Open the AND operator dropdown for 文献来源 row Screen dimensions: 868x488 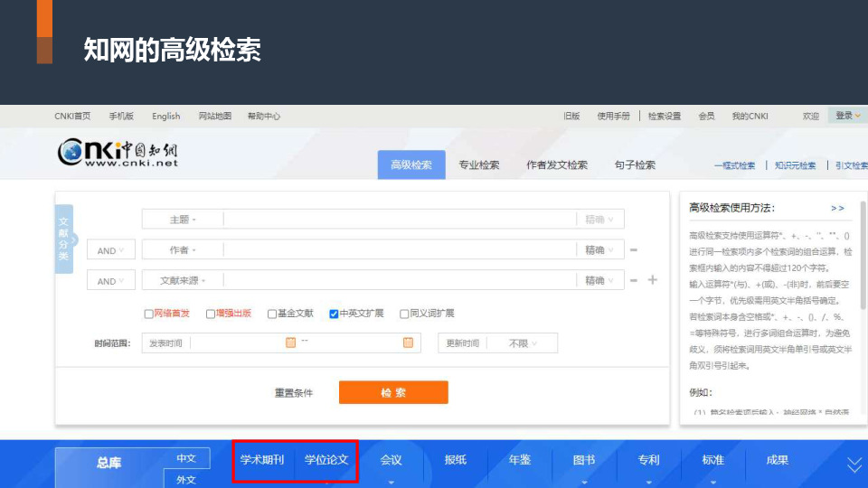(x=110, y=281)
